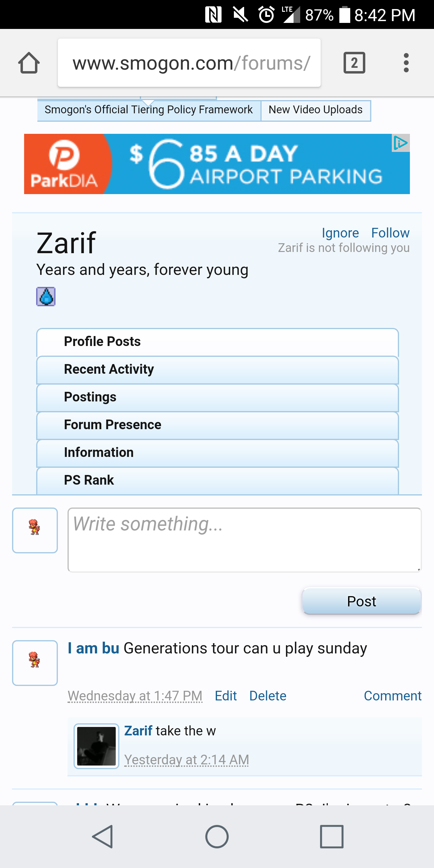Screen dimensions: 434x868
Task: Tap the browser home icon
Action: pyautogui.click(x=29, y=63)
